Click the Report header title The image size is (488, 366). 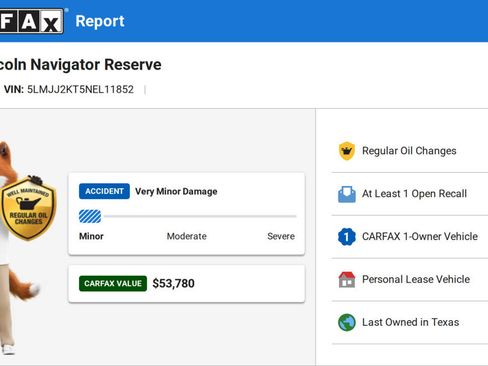100,21
